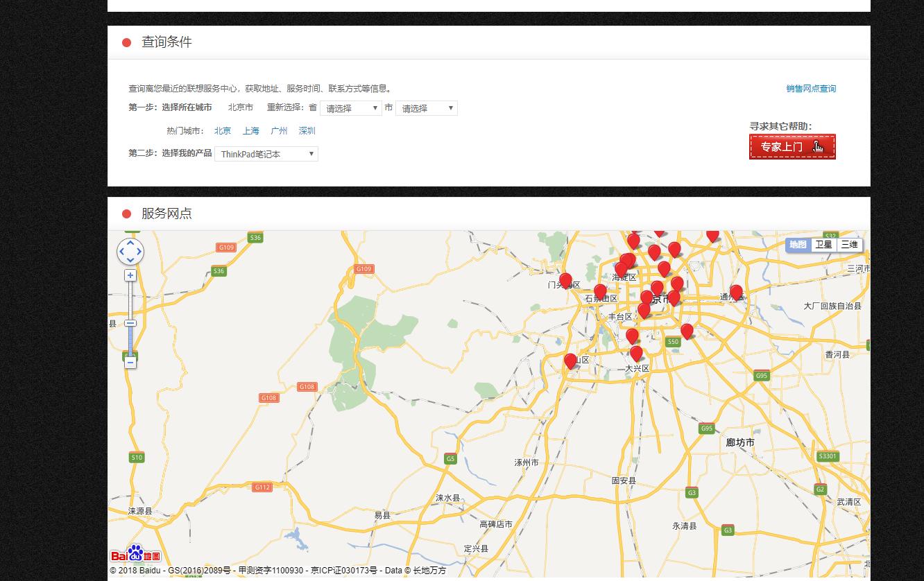Click the zoom level slider handle

(x=130, y=323)
